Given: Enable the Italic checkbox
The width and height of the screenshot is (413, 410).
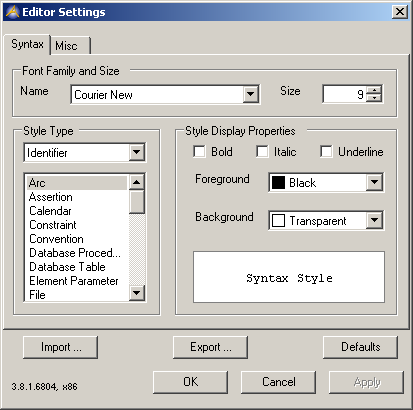Looking at the screenshot, I should pos(262,152).
